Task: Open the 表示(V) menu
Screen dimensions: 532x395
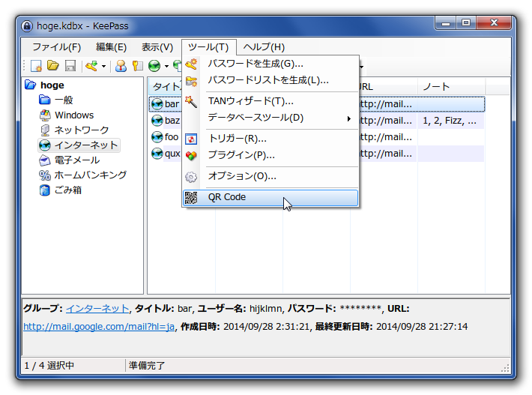Action: tap(157, 47)
